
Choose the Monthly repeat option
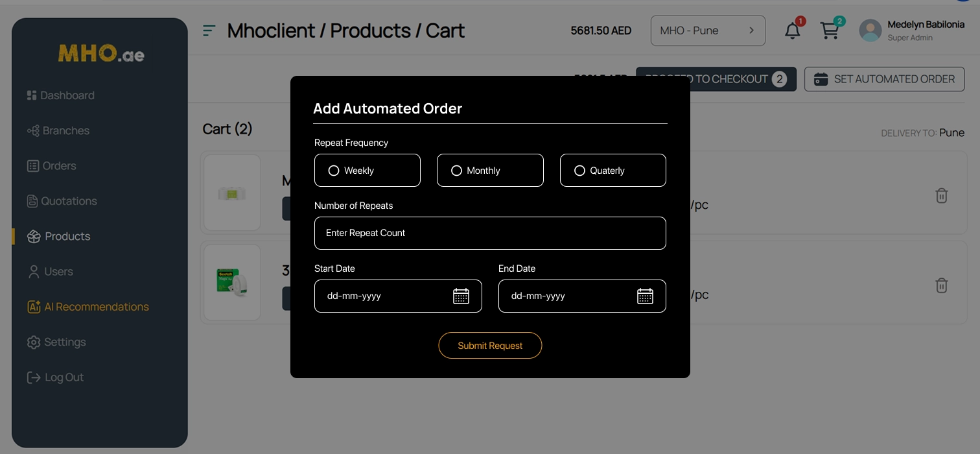[456, 170]
